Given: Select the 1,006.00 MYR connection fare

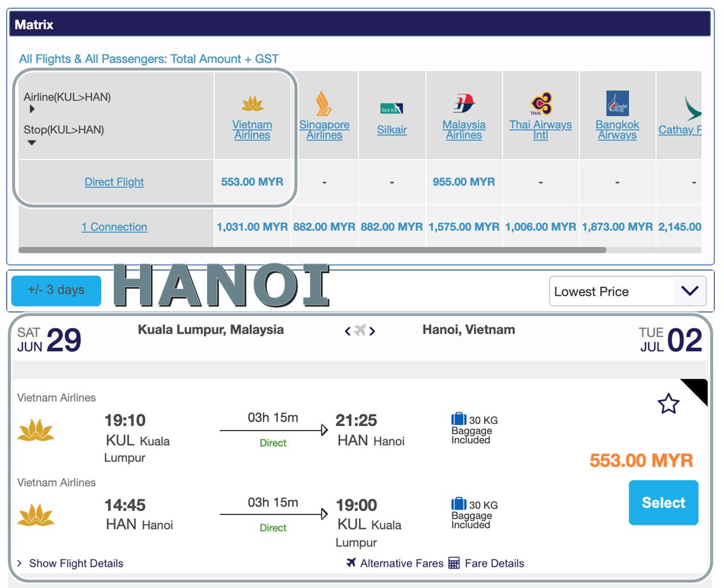Looking at the screenshot, I should pos(541,227).
